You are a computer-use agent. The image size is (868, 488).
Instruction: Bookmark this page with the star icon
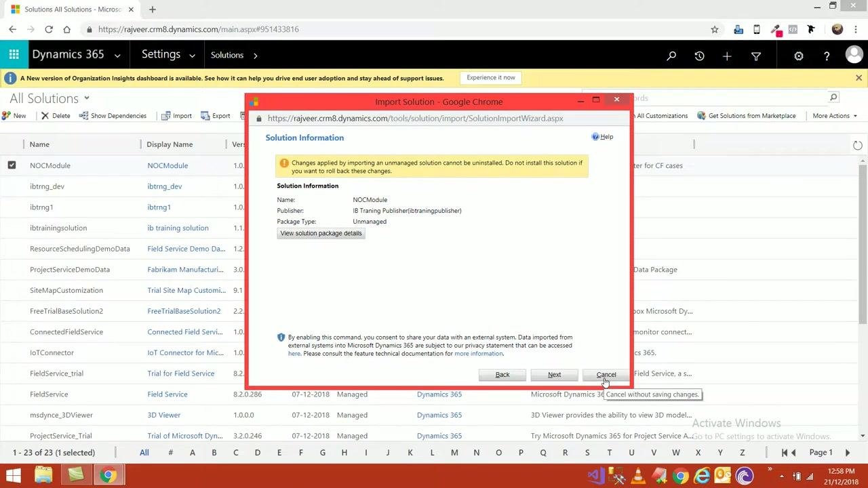[x=714, y=29]
